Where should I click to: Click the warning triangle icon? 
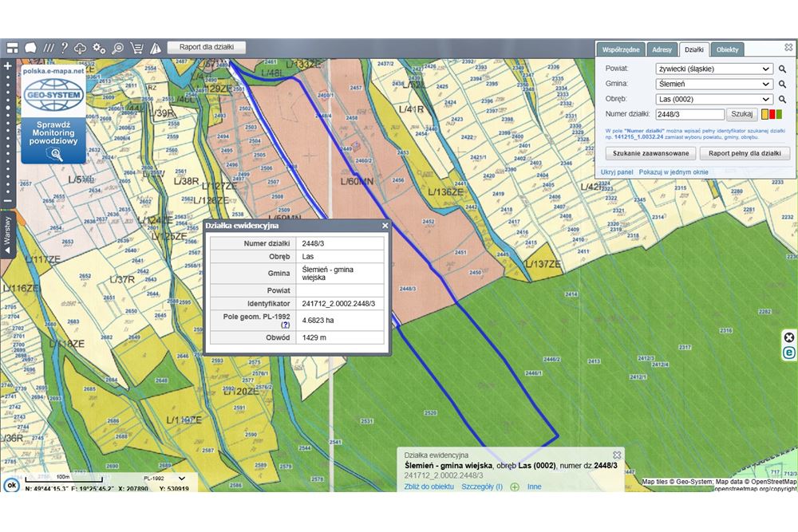click(x=156, y=48)
